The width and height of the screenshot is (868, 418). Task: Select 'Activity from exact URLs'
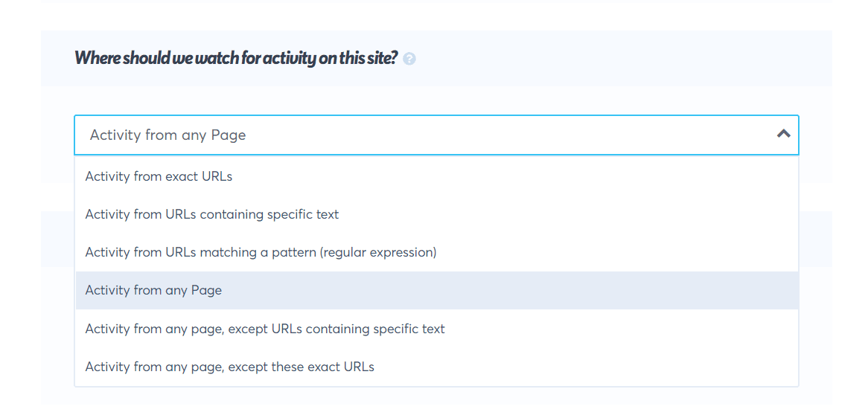click(x=159, y=176)
